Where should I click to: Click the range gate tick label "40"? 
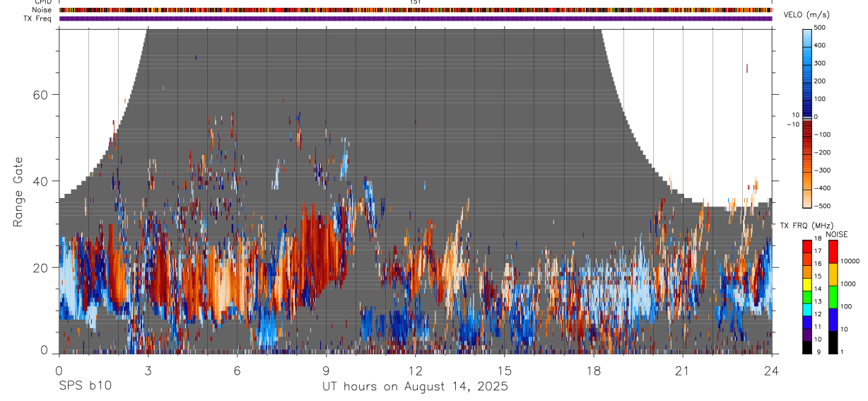tap(41, 181)
